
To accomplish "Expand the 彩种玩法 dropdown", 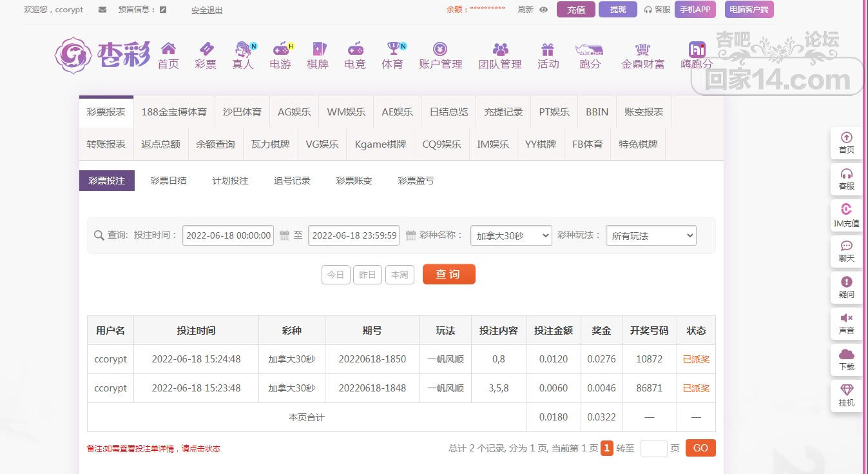I will tap(651, 236).
